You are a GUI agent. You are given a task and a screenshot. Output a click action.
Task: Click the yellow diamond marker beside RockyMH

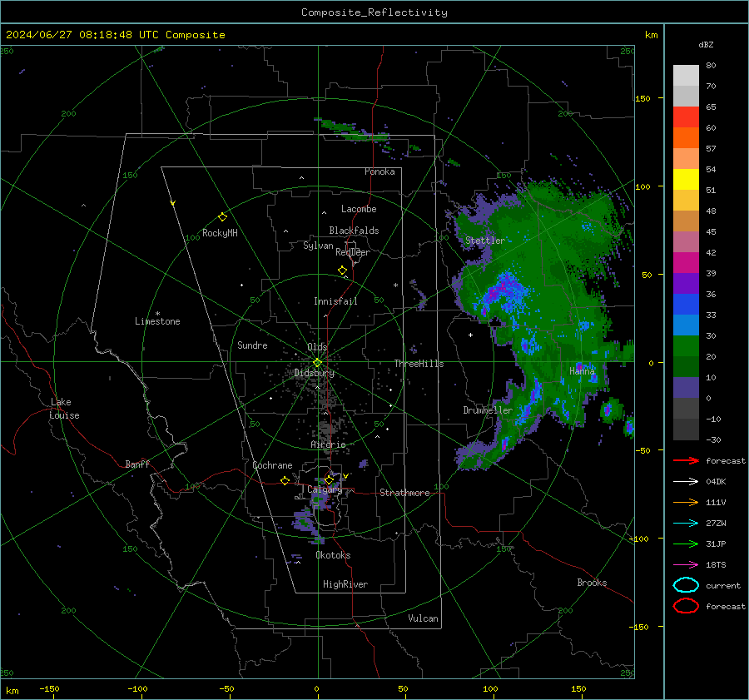[x=222, y=217]
